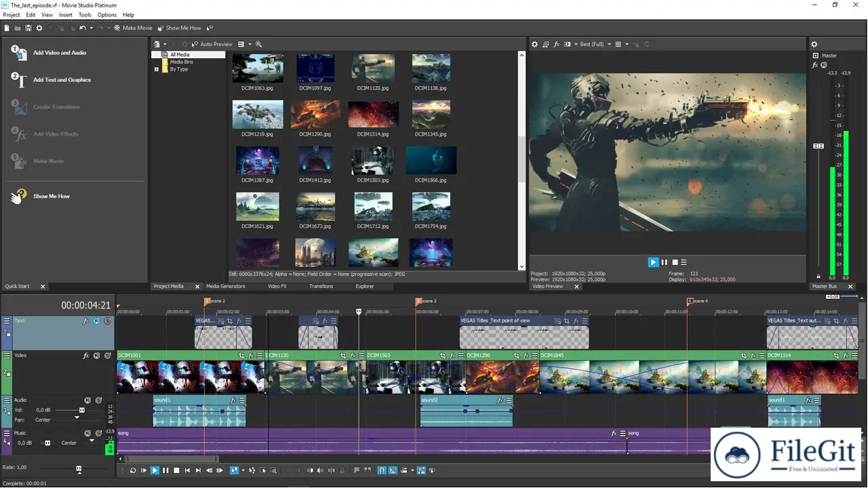This screenshot has width=868, height=488.
Task: Open Import Media dropdown arrow
Action: pyautogui.click(x=165, y=44)
